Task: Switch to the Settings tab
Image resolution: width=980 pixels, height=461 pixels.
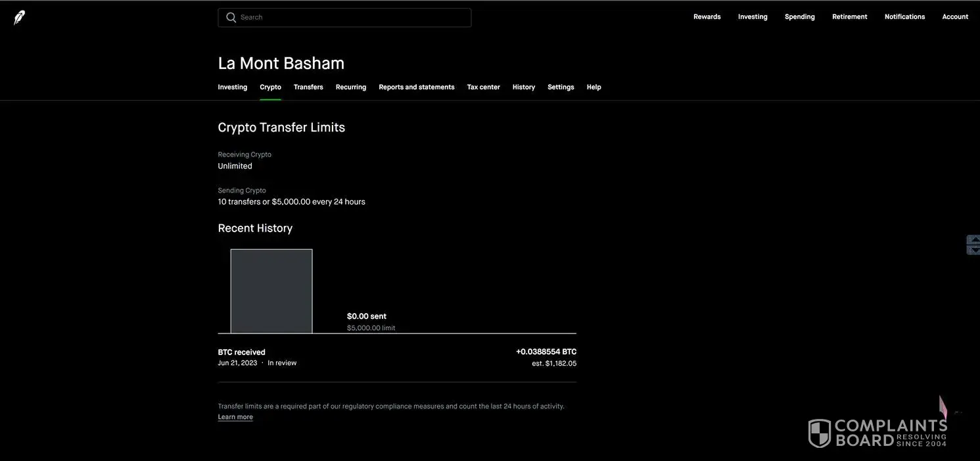Action: pyautogui.click(x=561, y=87)
